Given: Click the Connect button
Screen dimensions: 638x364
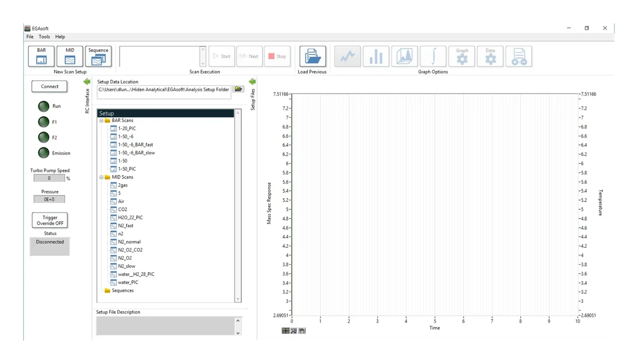Looking at the screenshot, I should [x=50, y=87].
